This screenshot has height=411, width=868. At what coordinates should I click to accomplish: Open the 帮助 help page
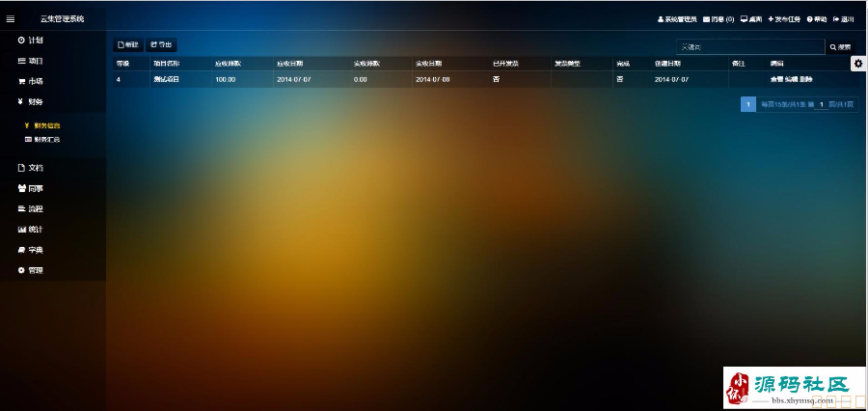(x=817, y=19)
